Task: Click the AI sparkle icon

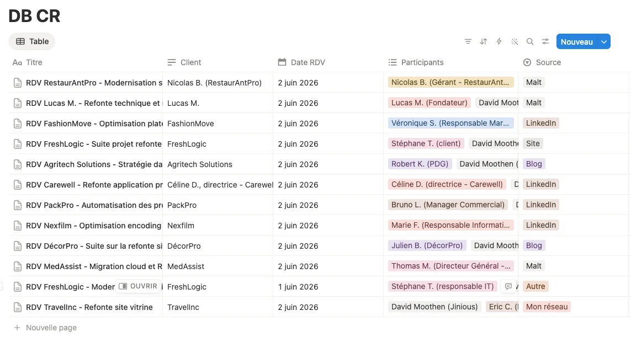Action: click(515, 41)
